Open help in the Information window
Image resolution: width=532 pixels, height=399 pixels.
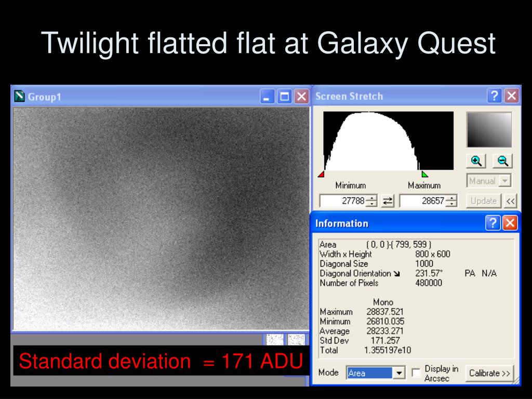coord(493,223)
